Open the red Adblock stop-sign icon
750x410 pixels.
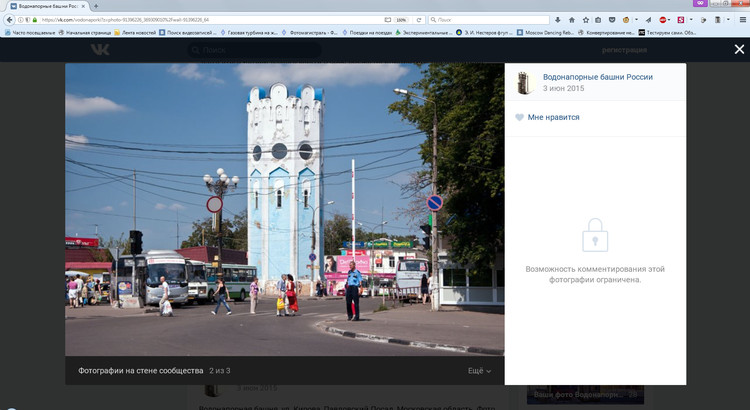tap(662, 20)
